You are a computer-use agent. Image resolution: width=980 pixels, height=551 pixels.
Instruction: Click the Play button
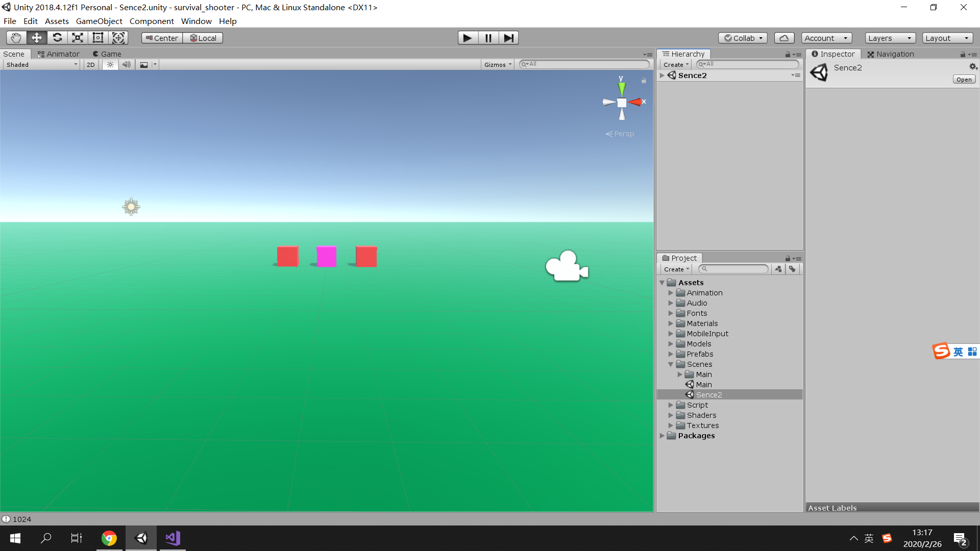467,38
